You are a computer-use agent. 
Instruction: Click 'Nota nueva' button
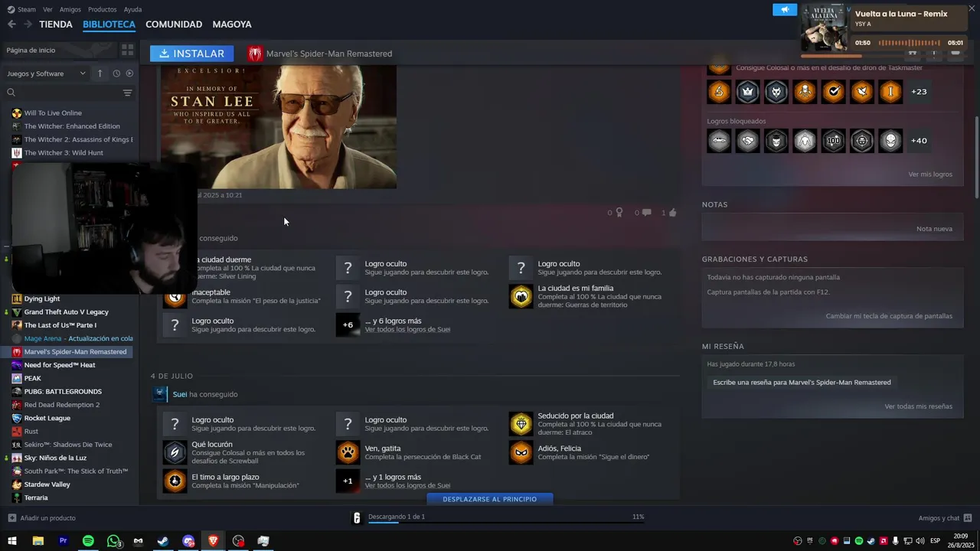pos(934,229)
